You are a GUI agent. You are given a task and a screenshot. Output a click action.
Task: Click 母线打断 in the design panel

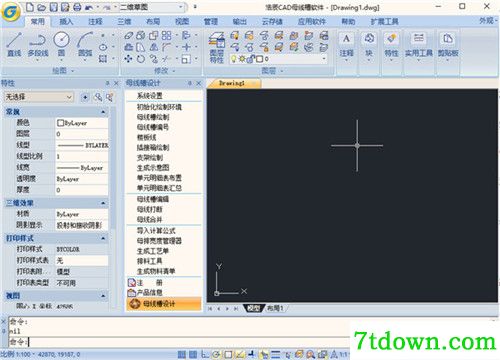tap(150, 209)
